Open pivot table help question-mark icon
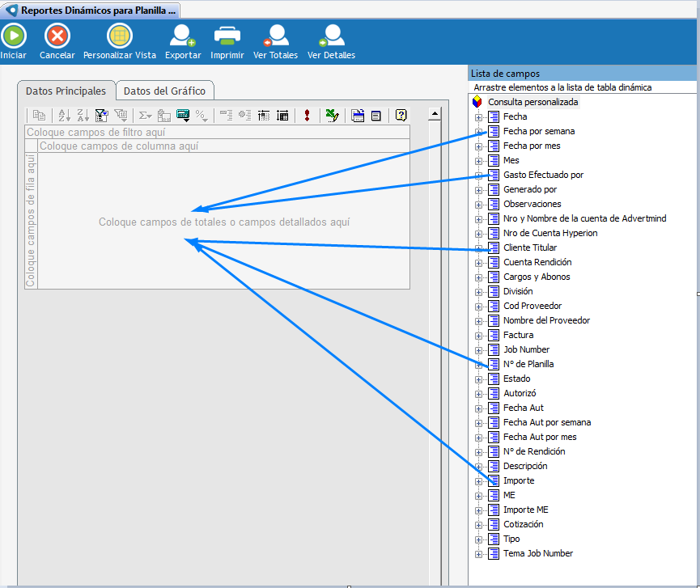 click(x=401, y=116)
